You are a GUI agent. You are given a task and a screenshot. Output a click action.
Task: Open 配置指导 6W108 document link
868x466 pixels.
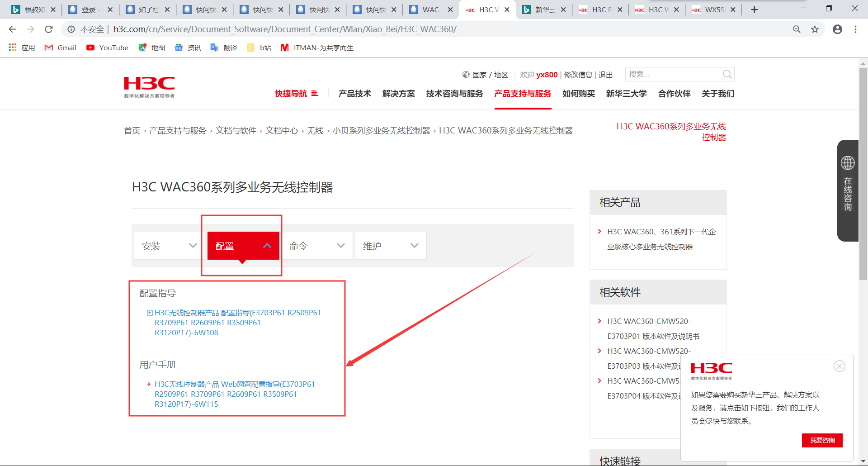[x=238, y=323]
